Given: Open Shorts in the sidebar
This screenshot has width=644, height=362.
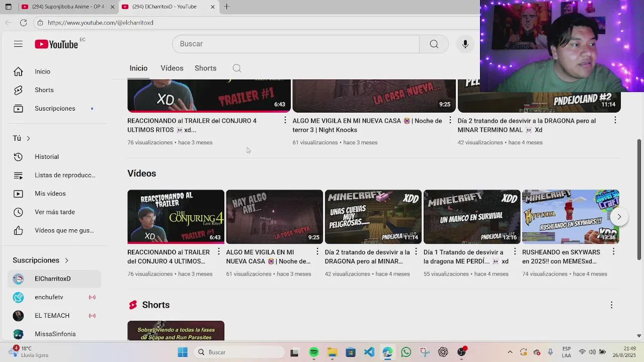Looking at the screenshot, I should 54,90.
